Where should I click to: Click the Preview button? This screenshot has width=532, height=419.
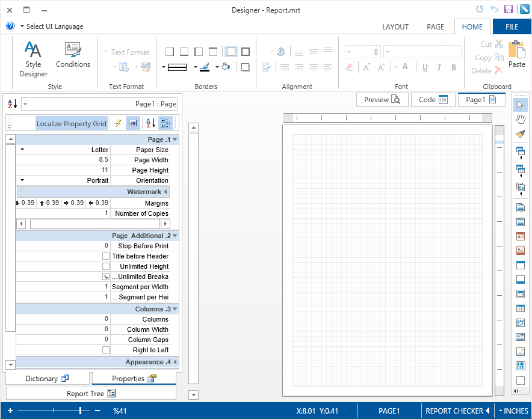[382, 100]
